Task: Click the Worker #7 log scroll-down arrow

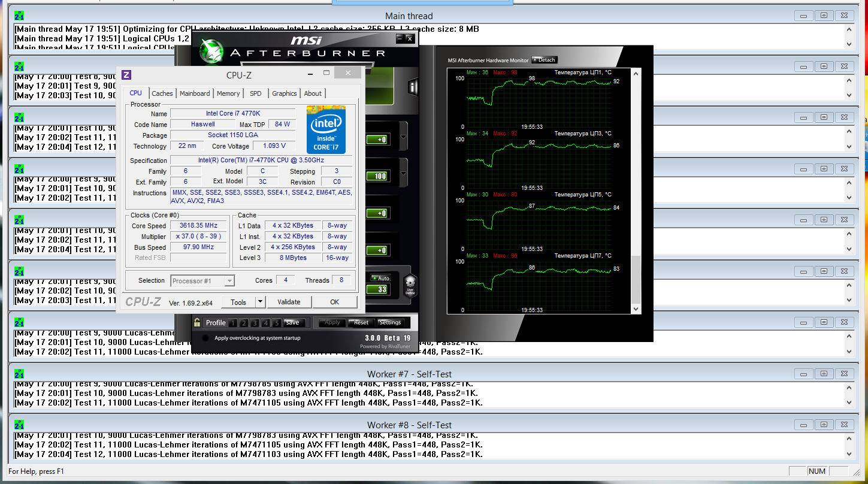Action: 849,403
